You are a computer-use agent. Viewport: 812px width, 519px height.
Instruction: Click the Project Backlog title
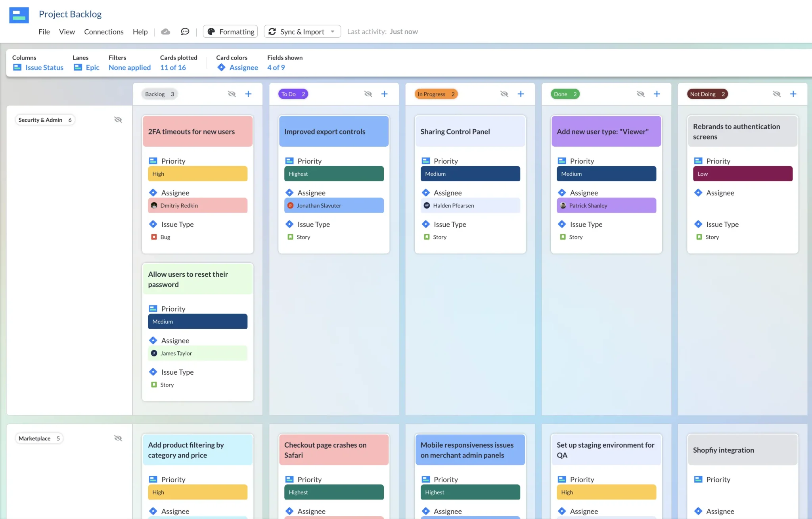pos(70,14)
